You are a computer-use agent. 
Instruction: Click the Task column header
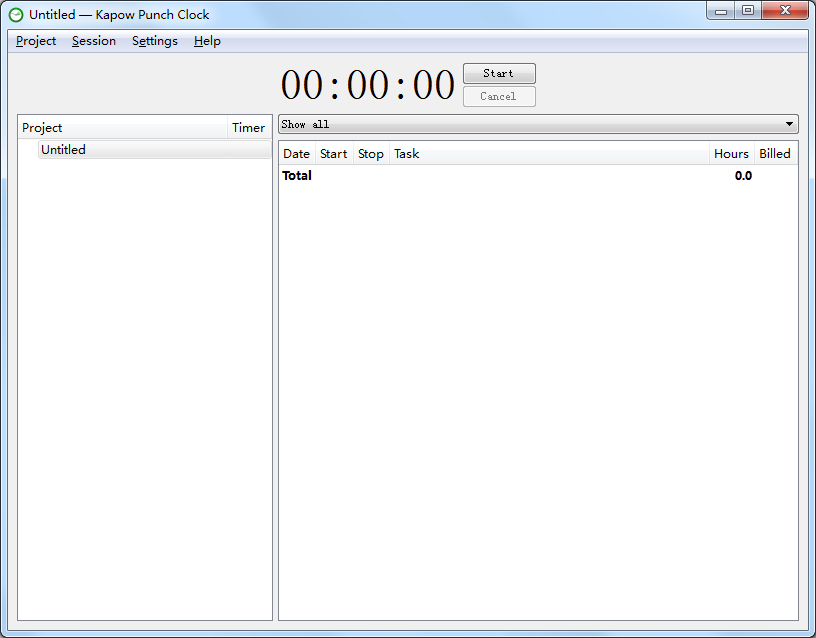coord(549,154)
